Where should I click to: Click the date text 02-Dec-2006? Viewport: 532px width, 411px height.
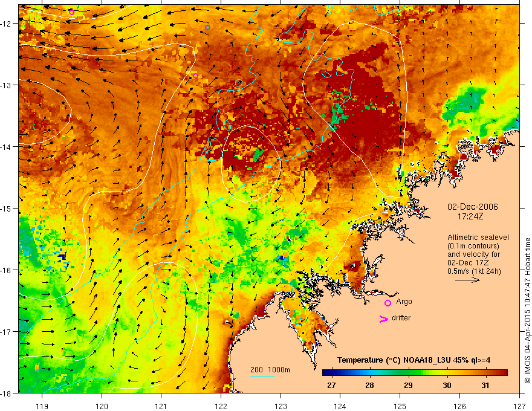pos(473,207)
